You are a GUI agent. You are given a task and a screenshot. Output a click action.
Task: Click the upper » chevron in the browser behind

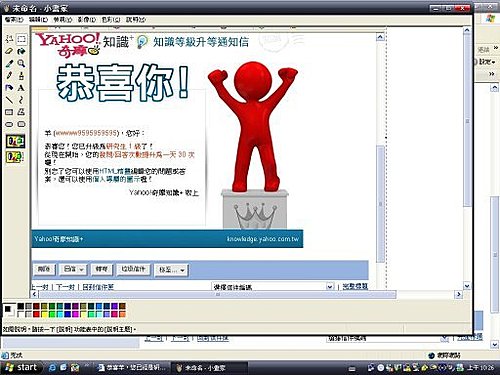[x=496, y=48]
